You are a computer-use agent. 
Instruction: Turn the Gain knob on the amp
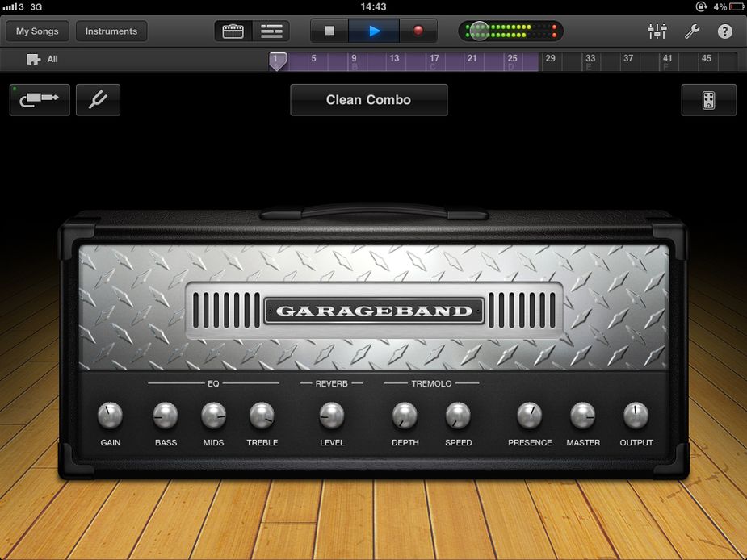(110, 416)
